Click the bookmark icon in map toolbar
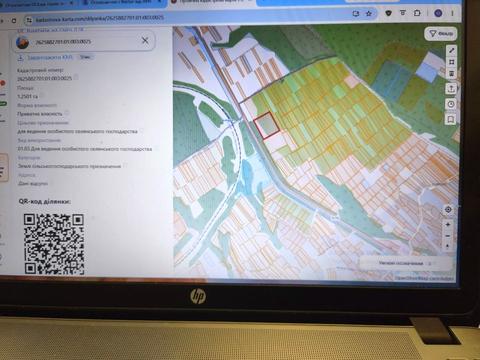This screenshot has width=480, height=360. pos(451,119)
